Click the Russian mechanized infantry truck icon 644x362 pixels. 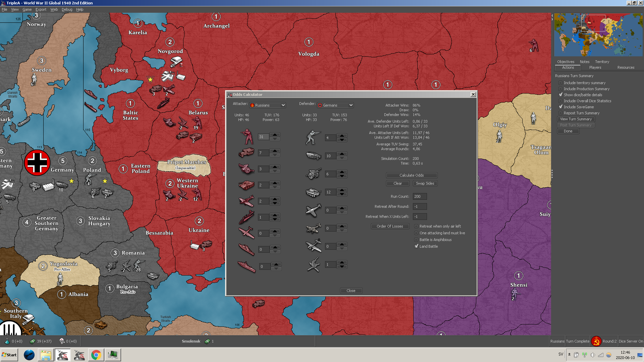(x=246, y=153)
